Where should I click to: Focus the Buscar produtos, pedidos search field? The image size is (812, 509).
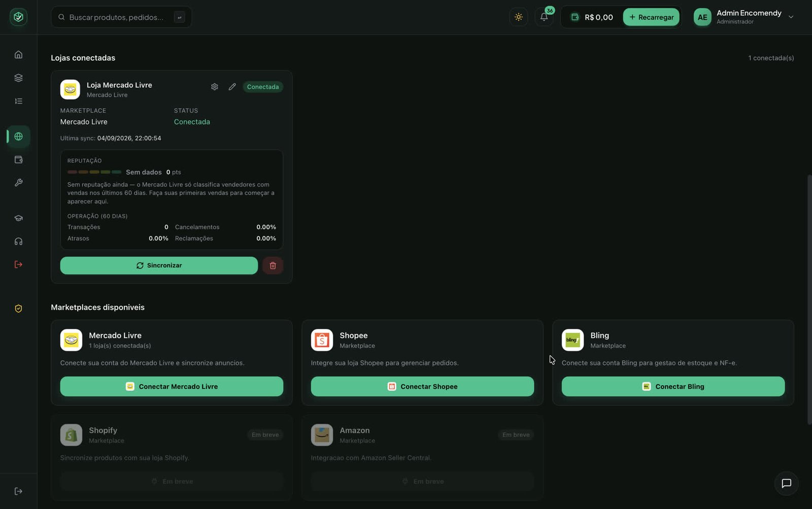coord(121,17)
